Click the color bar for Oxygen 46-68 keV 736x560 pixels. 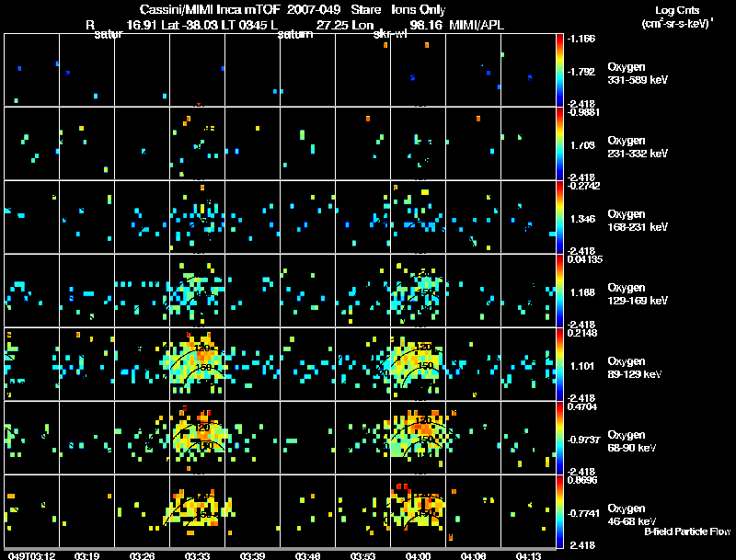point(559,511)
